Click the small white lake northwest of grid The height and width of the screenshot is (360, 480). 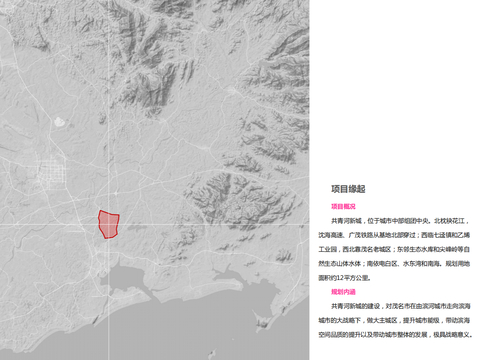[59, 122]
